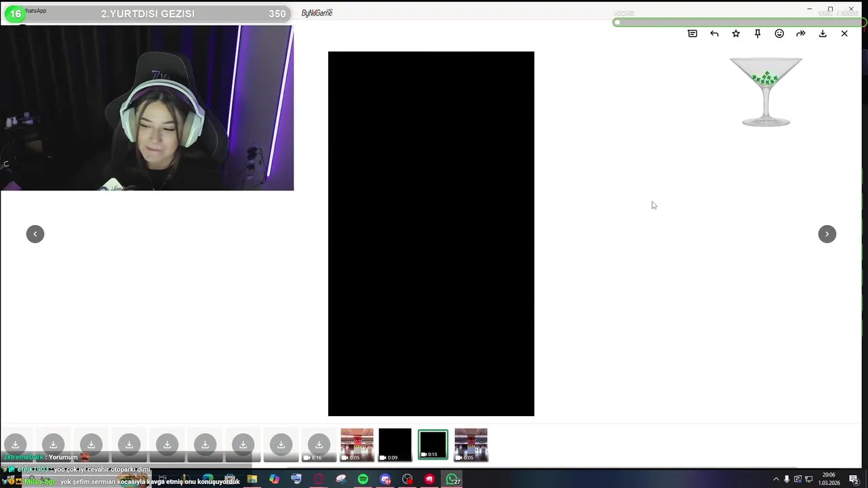Select the black 0:09 video thumbnail
The image size is (868, 488).
[x=395, y=445]
